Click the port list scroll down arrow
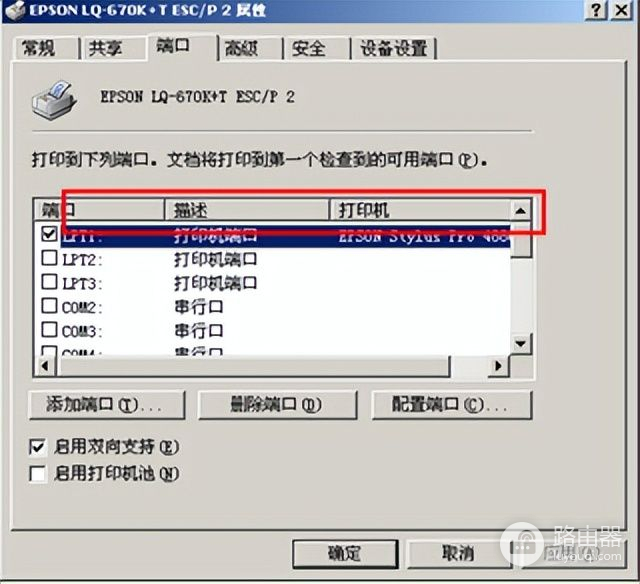640x584 pixels. pos(520,344)
